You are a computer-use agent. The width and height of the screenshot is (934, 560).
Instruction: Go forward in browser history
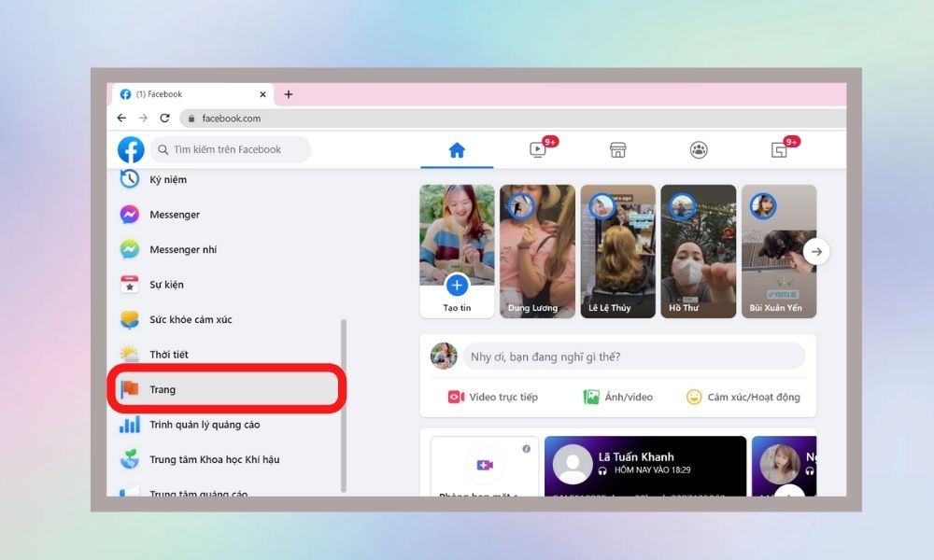click(143, 118)
